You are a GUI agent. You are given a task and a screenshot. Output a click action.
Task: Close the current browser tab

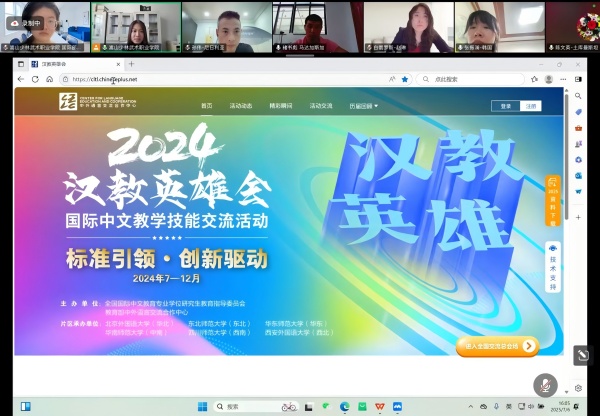coord(118,64)
